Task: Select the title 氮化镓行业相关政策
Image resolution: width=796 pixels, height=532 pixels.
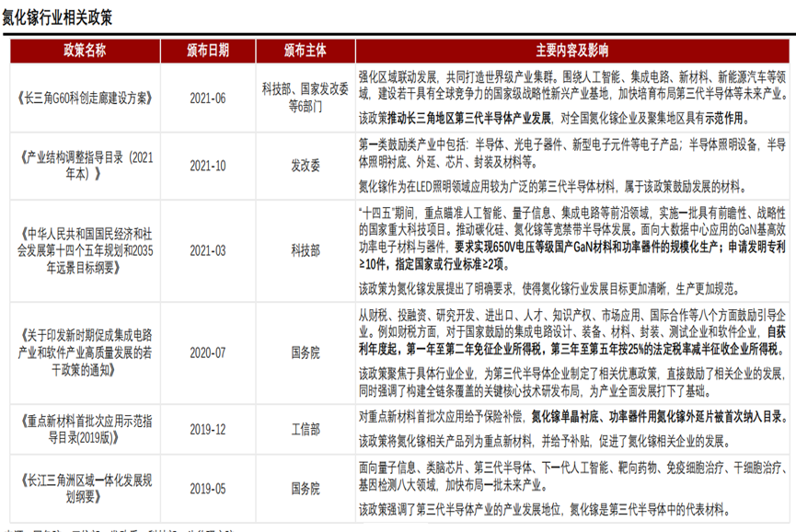Action: [x=55, y=13]
